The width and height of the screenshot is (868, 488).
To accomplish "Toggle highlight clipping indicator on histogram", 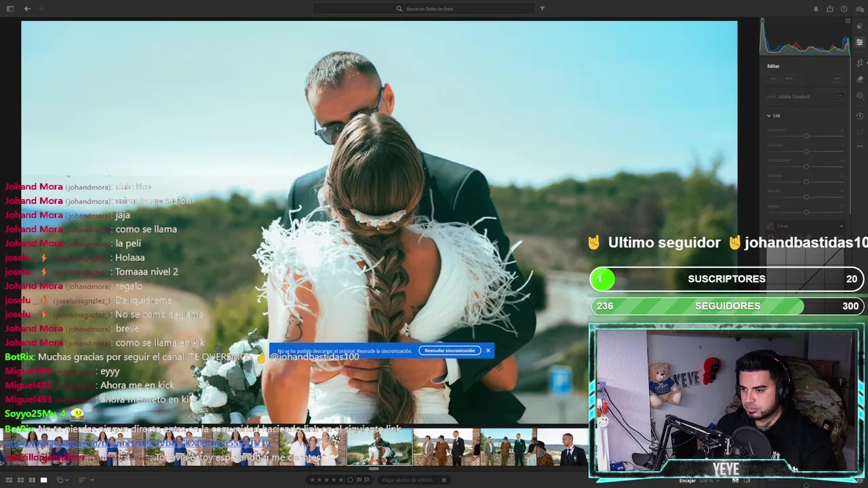I will (x=848, y=20).
